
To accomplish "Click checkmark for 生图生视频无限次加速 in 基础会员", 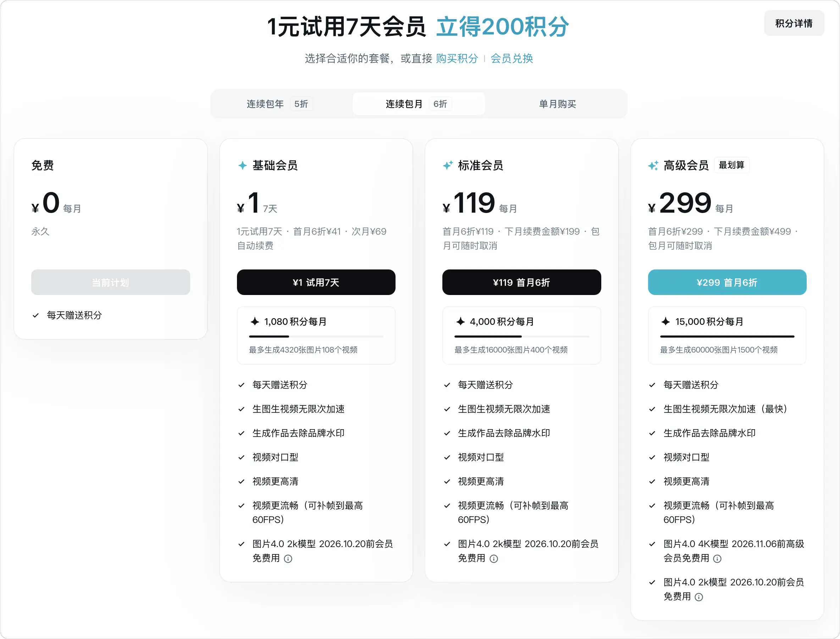I will [x=241, y=409].
